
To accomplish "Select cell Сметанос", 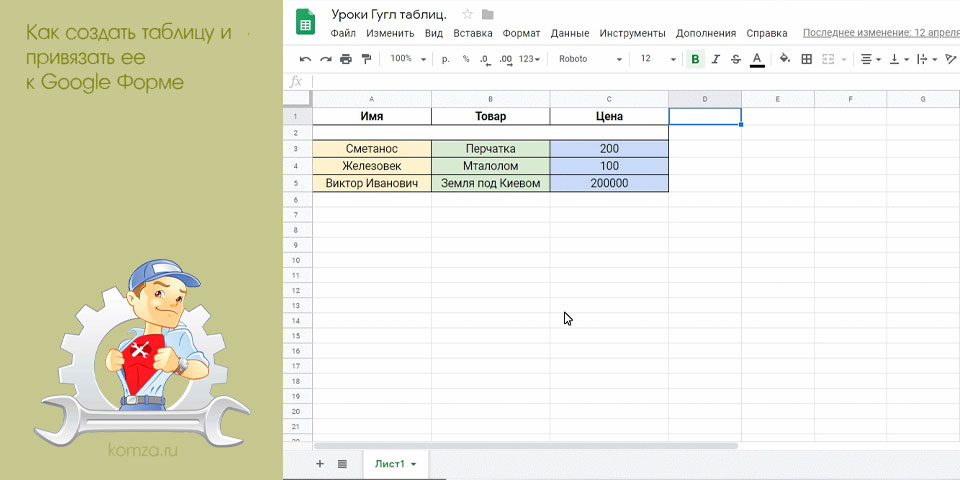I will pos(372,149).
